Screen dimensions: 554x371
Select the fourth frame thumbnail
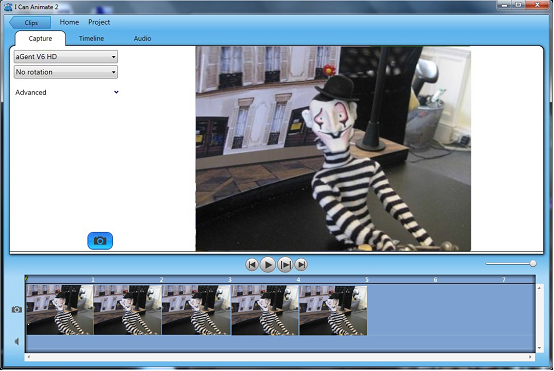pos(265,310)
